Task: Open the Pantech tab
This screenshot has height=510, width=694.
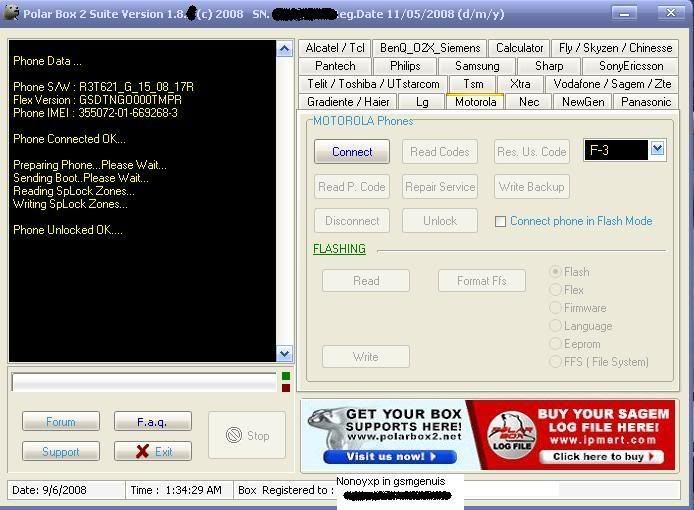Action: [335, 66]
